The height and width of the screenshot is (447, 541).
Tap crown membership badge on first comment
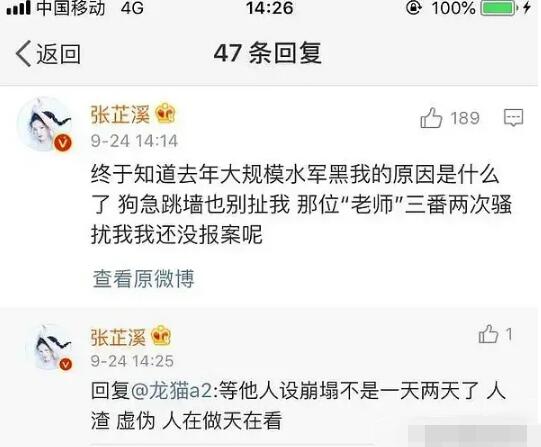(166, 113)
